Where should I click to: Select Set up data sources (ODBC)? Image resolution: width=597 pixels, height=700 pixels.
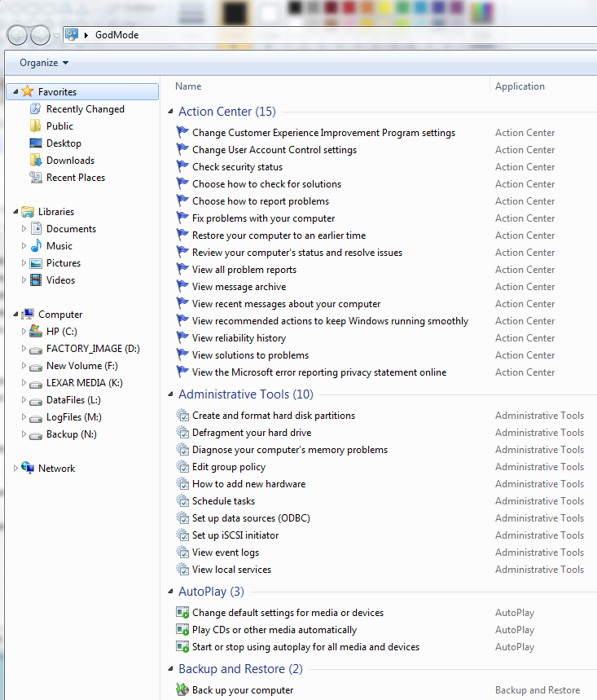tap(251, 518)
